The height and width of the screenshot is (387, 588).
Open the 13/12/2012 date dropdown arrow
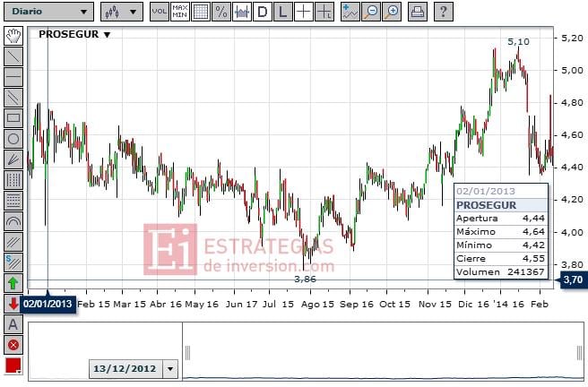point(170,369)
